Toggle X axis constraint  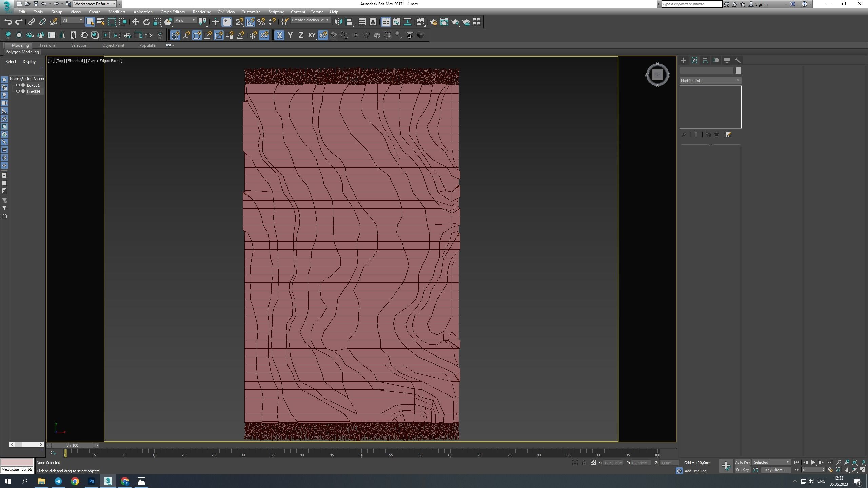point(279,35)
